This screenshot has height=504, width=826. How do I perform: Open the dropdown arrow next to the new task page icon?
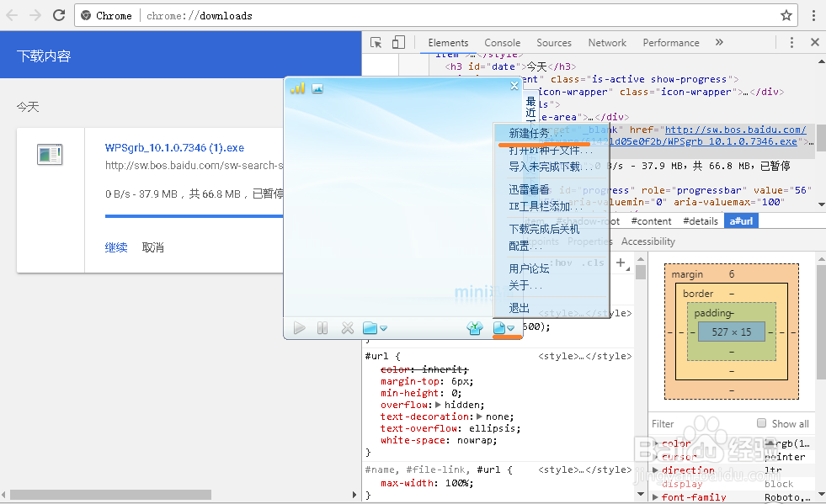point(511,328)
